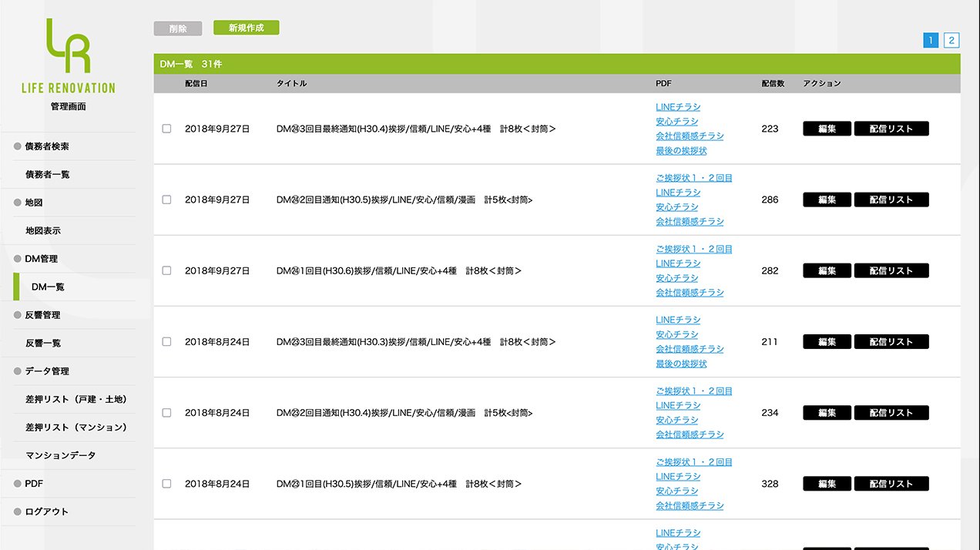Screen dimensions: 980x550
Task: Open 最後の挨拶状 PDF in first row
Action: click(x=681, y=150)
